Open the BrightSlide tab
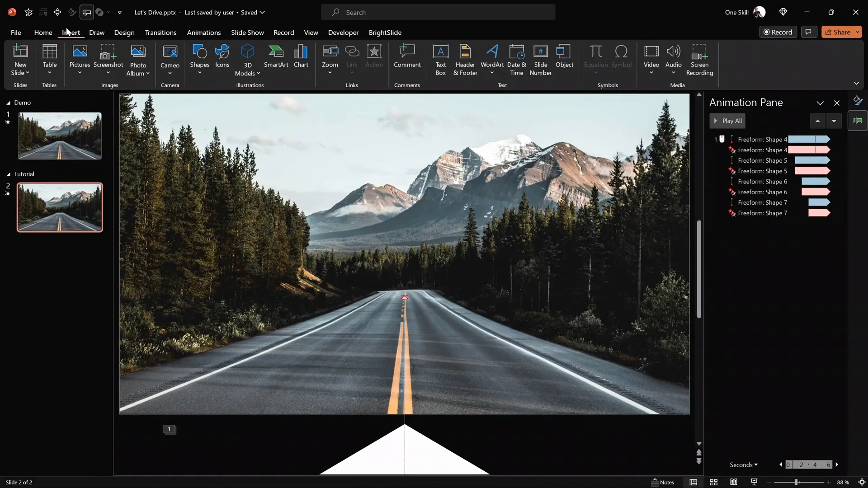Screen dimensions: 868x488 coord(385,33)
